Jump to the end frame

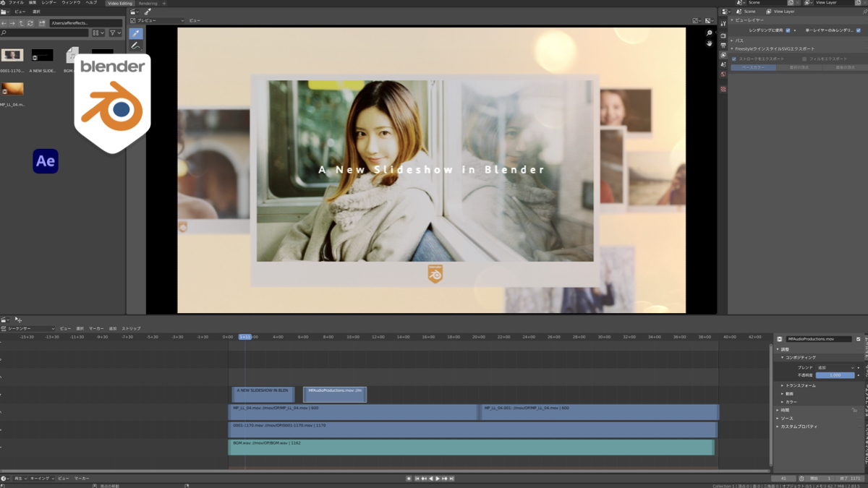click(451, 479)
